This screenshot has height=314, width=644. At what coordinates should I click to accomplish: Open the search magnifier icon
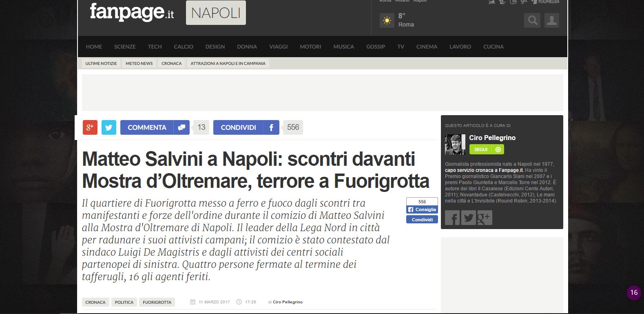(x=532, y=20)
